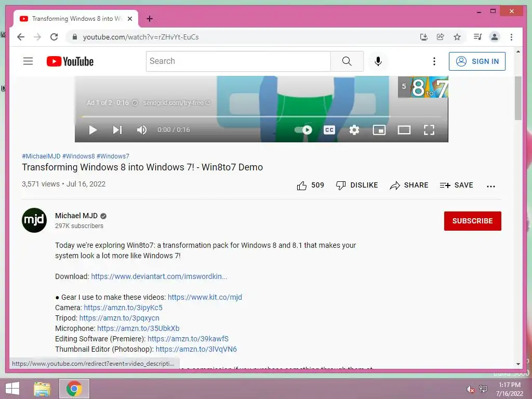
Task: Go to YouTube home via logo
Action: (70, 61)
